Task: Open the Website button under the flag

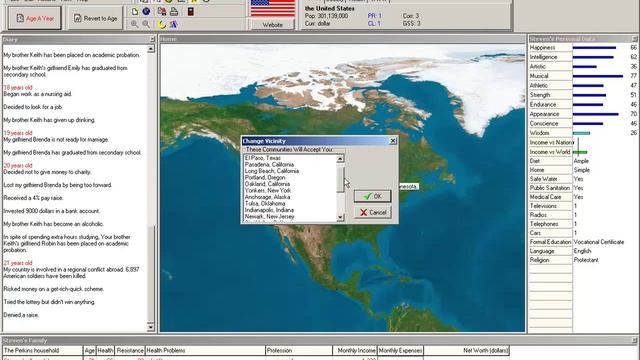Action: [x=272, y=25]
